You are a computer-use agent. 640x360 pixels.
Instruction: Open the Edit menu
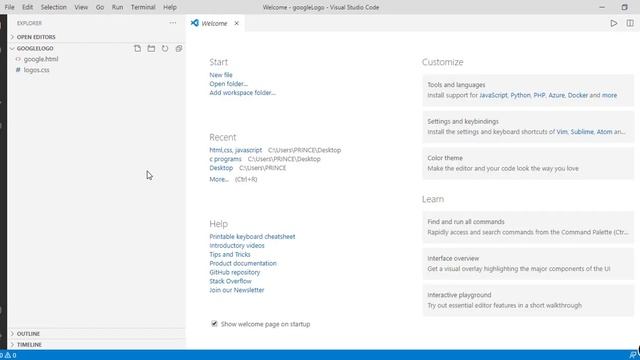27,7
